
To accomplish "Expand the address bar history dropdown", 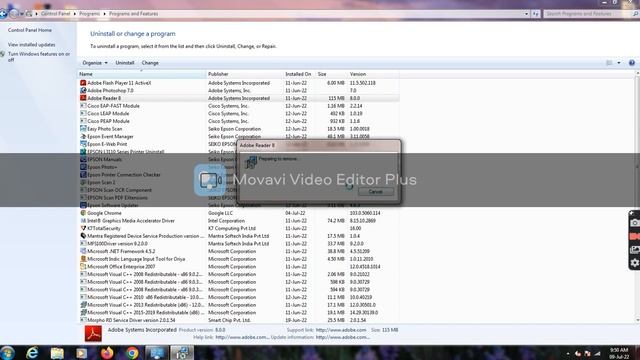I will click(526, 14).
